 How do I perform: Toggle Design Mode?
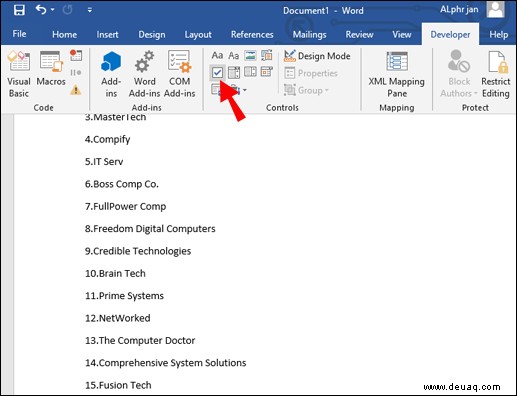(317, 56)
